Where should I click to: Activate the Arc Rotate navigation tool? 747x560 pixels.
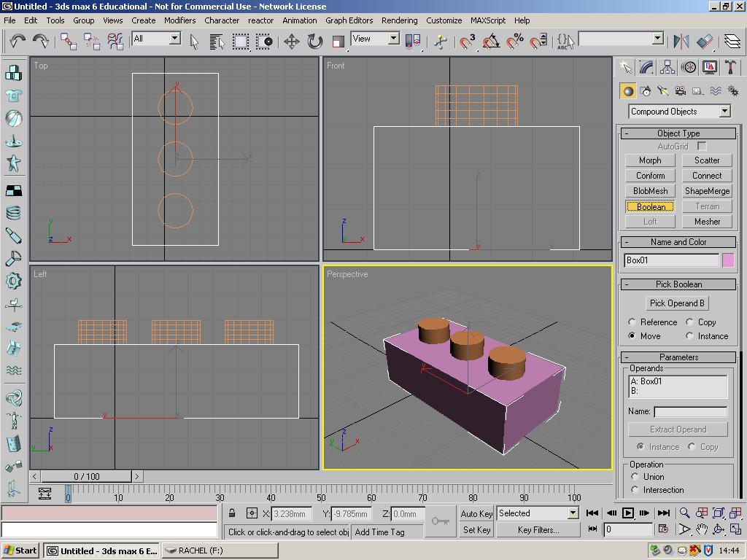pos(718,530)
